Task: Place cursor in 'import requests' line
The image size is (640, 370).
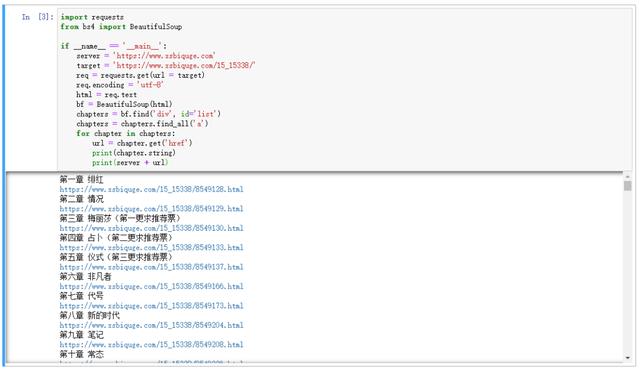Action: pos(92,17)
